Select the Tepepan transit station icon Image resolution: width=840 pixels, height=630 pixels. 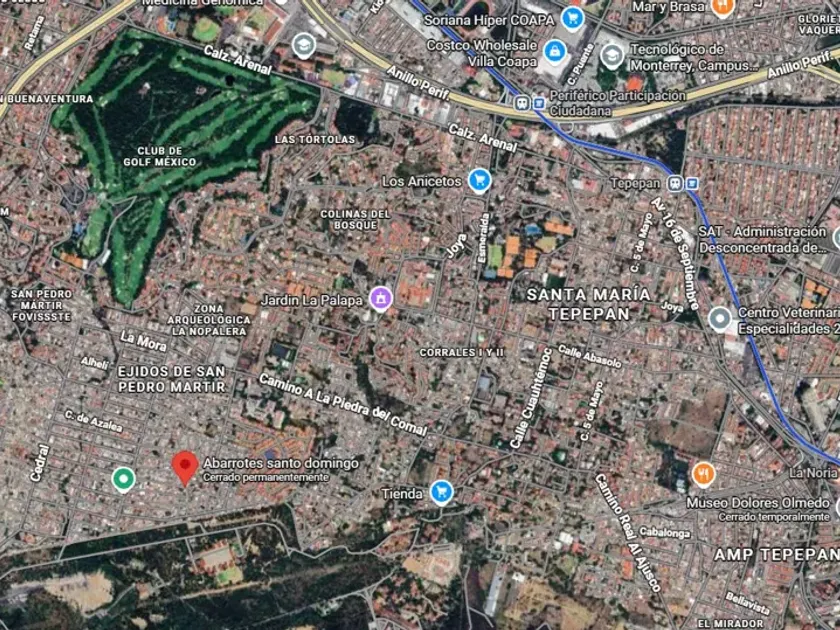tap(682, 184)
